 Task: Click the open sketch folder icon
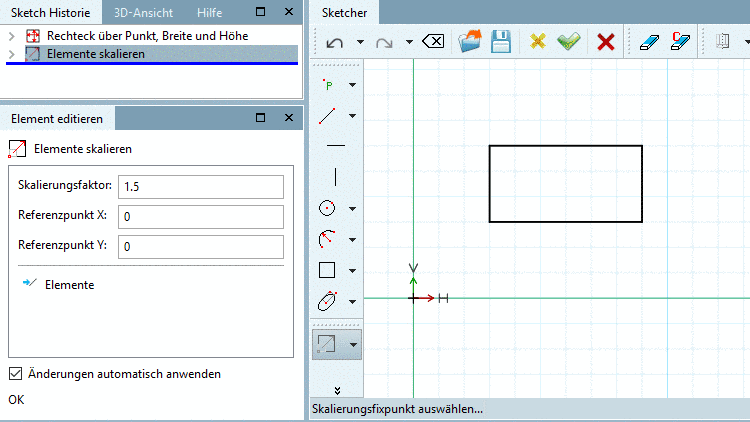pos(470,41)
